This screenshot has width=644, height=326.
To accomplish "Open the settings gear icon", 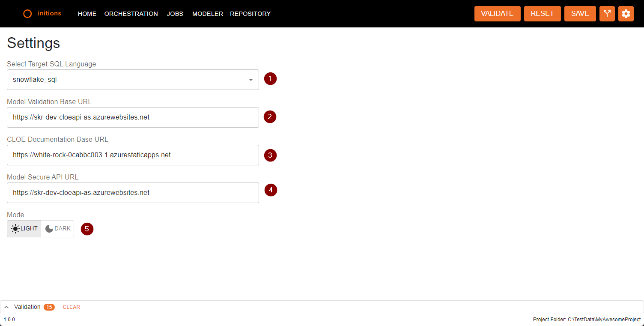I will [x=626, y=14].
